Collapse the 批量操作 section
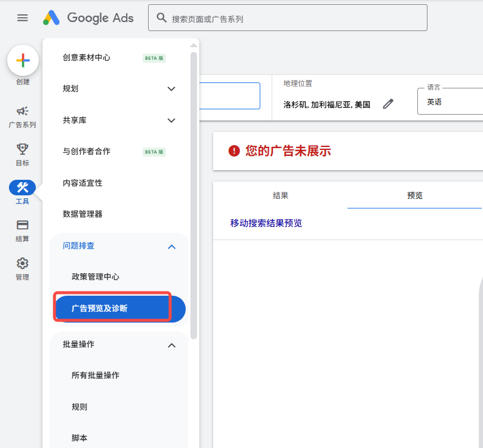Viewport: 483px width, 448px height. point(171,345)
